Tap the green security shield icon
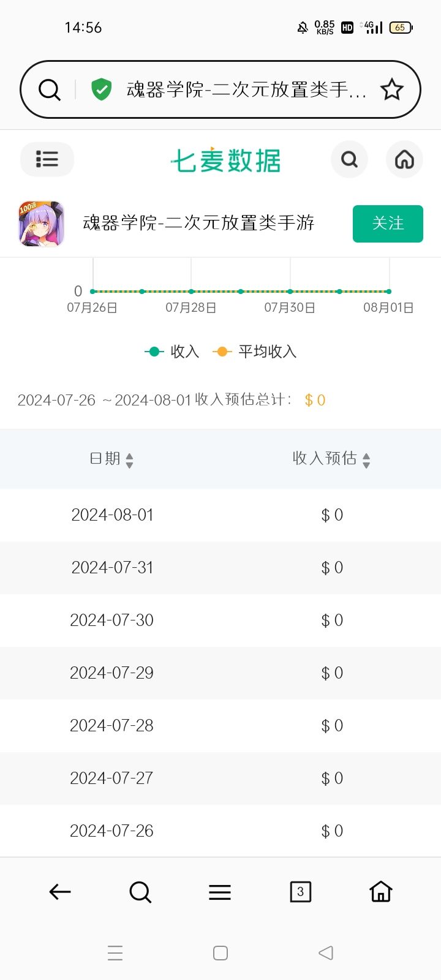 click(x=101, y=89)
